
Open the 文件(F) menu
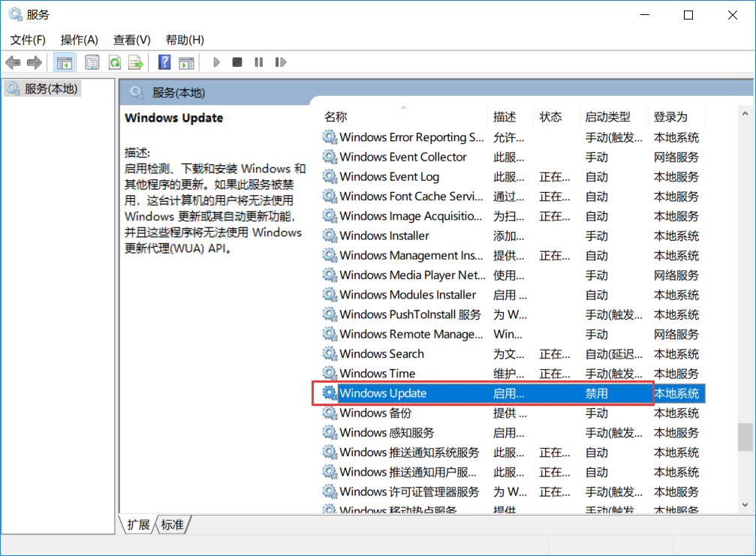(x=28, y=40)
